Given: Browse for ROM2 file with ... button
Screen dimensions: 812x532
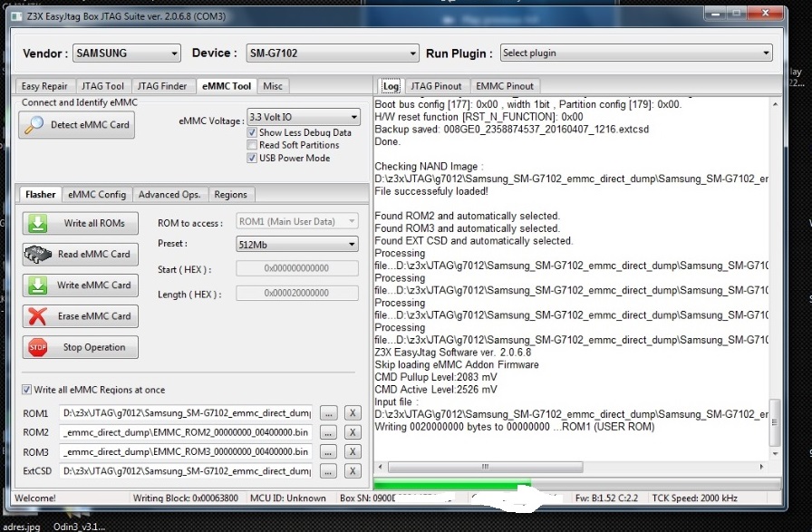Looking at the screenshot, I should tap(328, 432).
